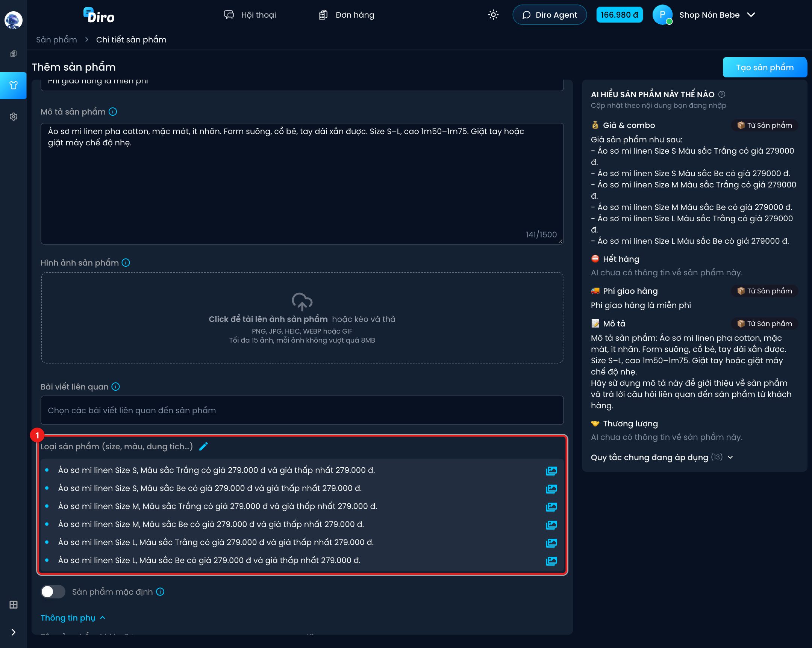Toggle the light/dark theme sun icon

493,15
